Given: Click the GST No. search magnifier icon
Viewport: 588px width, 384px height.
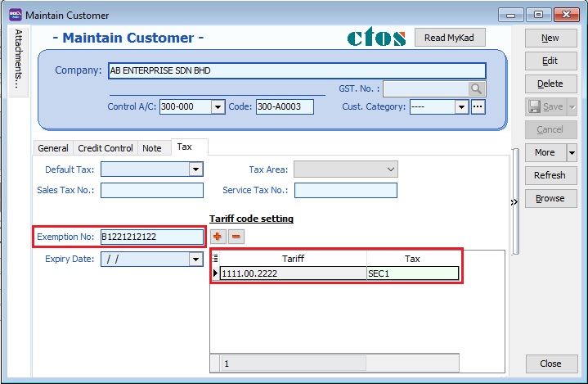Looking at the screenshot, I should tap(477, 89).
